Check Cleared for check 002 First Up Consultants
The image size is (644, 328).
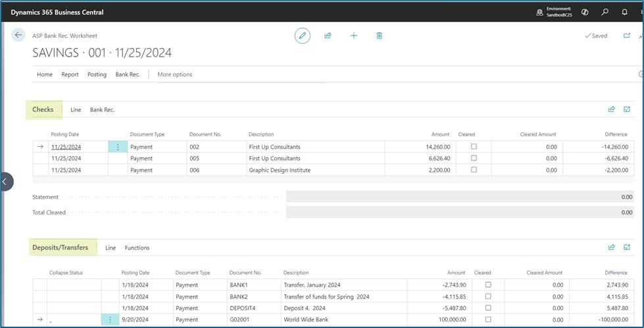(474, 146)
